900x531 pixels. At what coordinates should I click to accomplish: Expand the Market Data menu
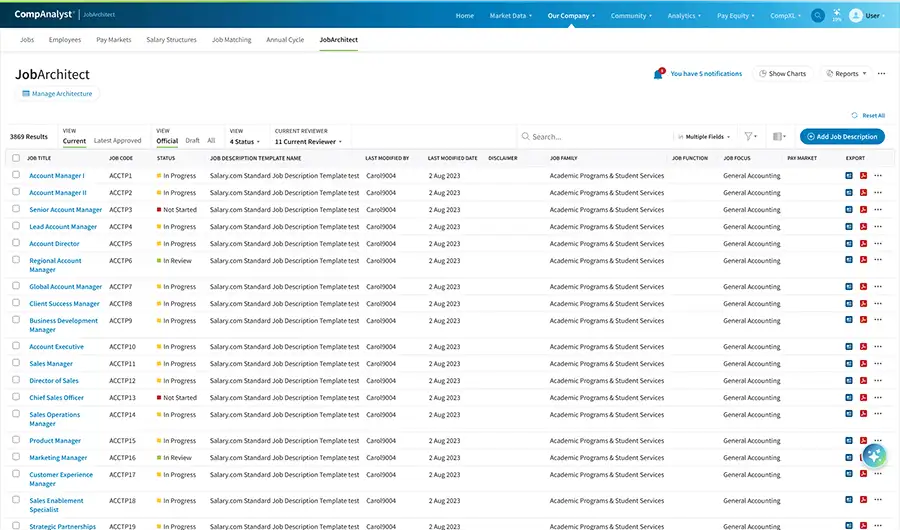[x=510, y=15]
